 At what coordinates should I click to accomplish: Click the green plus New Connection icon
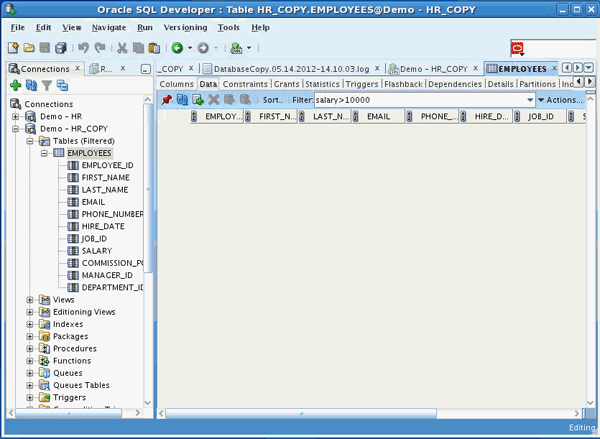pos(15,85)
